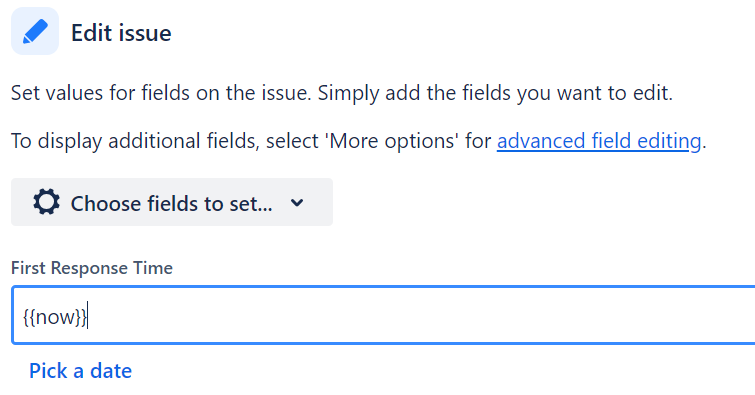
Task: Focus the First Response Time input field
Action: coord(384,315)
